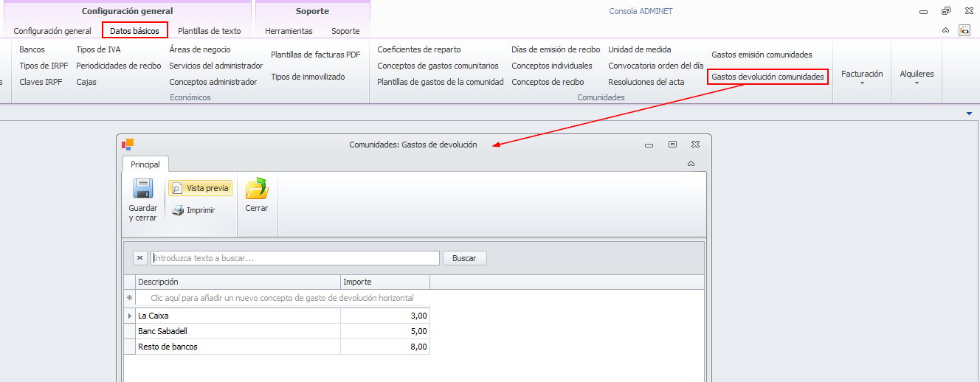Viewport: 980px width, 382px height.
Task: Open the Herramientas tab
Action: pyautogui.click(x=289, y=31)
